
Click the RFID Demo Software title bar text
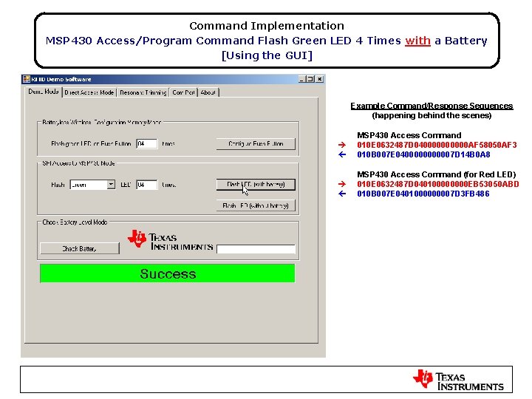pyautogui.click(x=61, y=79)
